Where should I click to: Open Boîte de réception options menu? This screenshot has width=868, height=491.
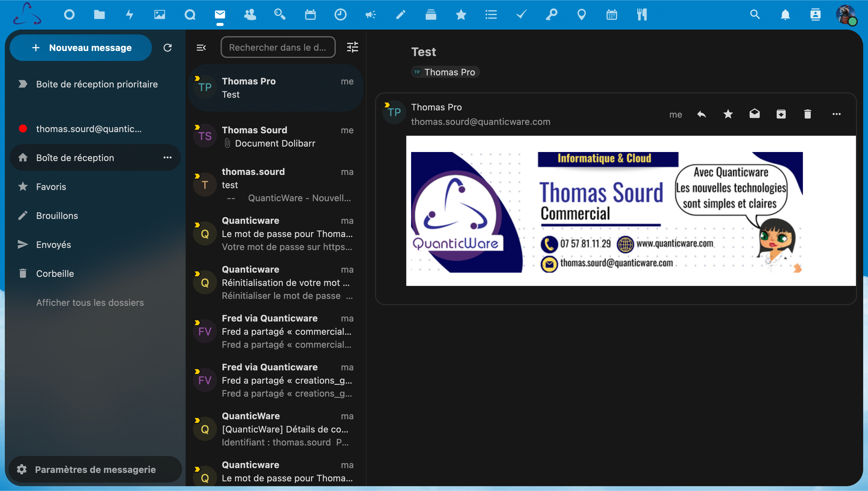tap(168, 157)
